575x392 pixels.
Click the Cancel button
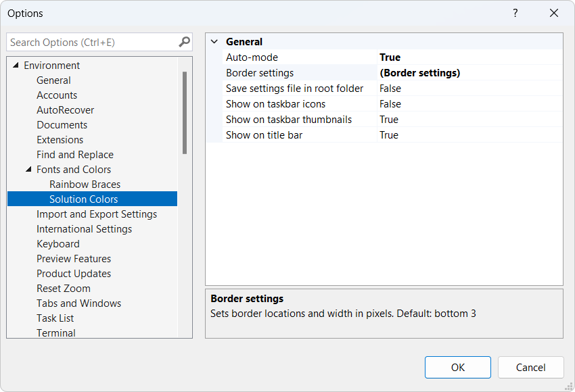click(530, 367)
